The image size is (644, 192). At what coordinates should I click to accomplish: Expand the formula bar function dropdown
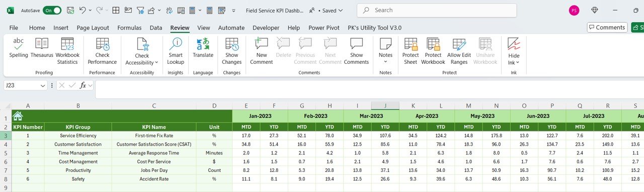coord(90,85)
